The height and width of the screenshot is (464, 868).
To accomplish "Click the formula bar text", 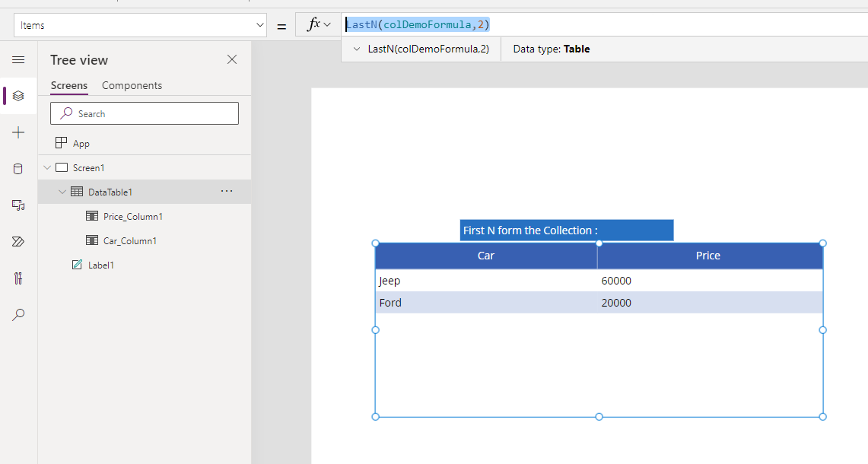I will [x=418, y=24].
